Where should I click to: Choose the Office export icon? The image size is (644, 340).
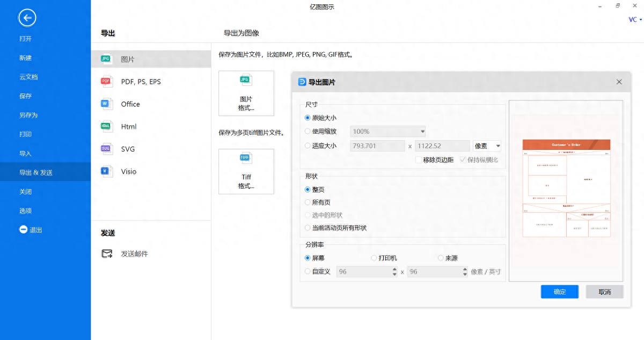pos(106,104)
